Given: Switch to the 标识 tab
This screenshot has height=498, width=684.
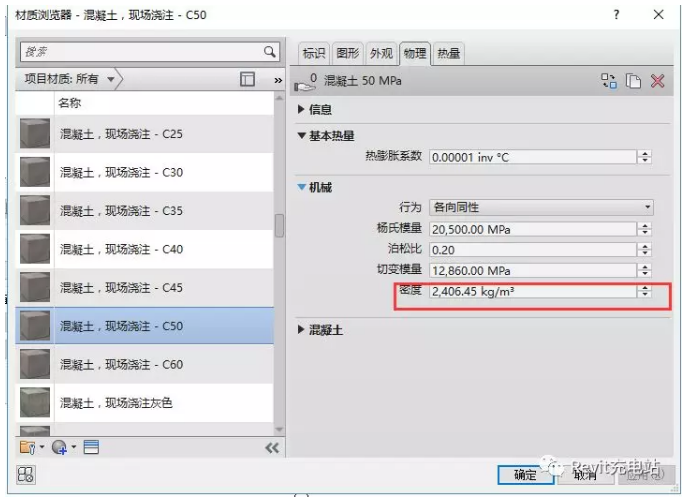Looking at the screenshot, I should click(314, 54).
